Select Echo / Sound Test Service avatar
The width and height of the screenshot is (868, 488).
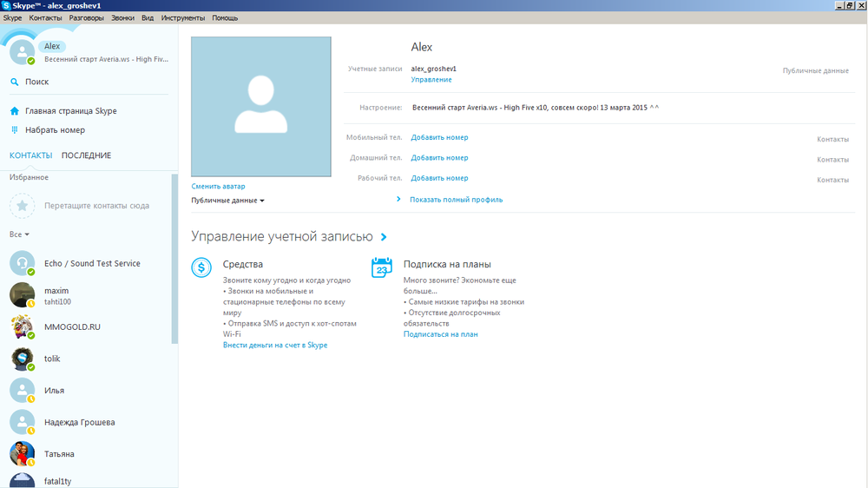(22, 263)
